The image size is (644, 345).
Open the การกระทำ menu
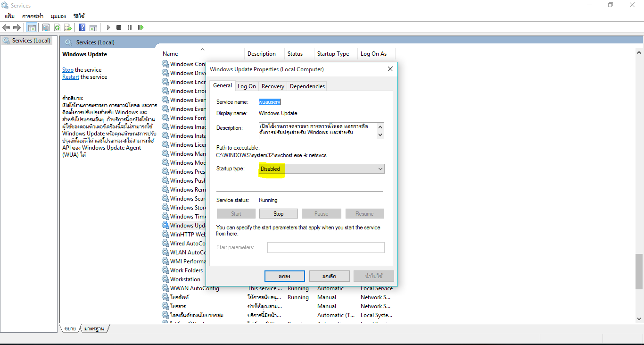pos(33,16)
